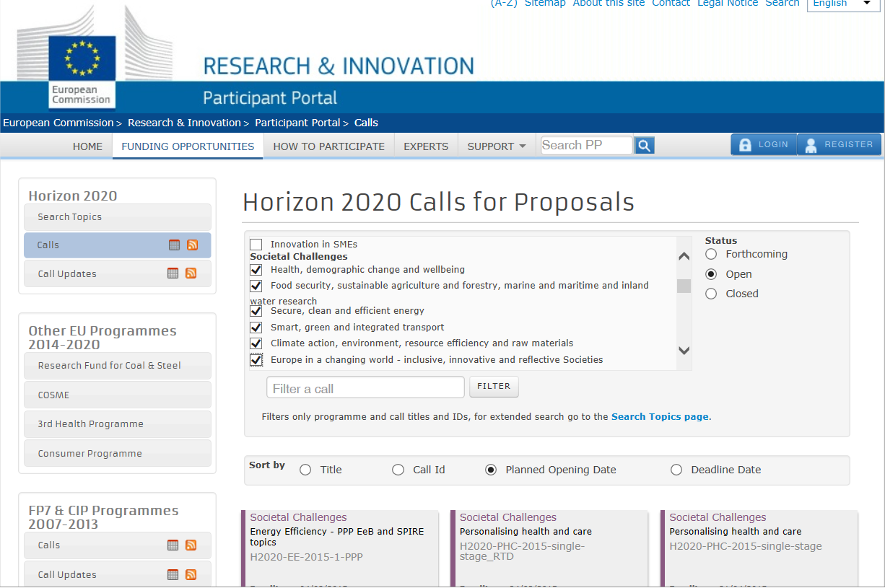Click the programme list scroll up arrow
Image resolution: width=885 pixels, height=588 pixels.
(x=684, y=255)
